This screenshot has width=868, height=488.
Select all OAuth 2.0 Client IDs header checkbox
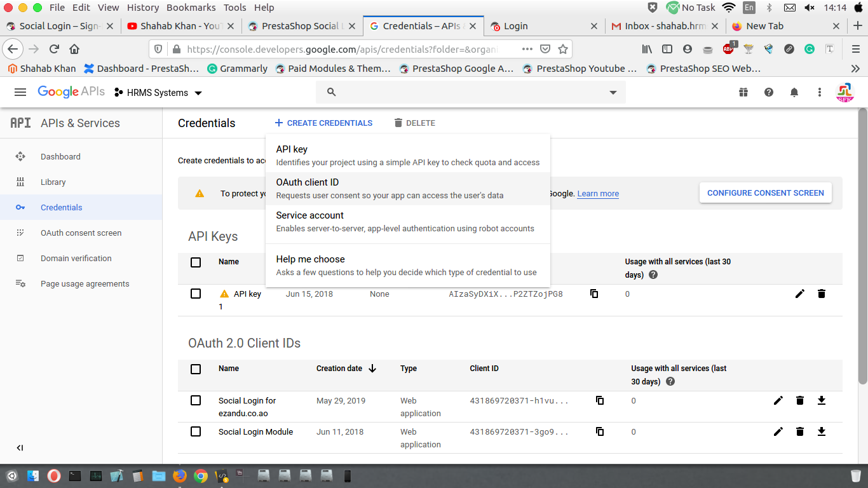point(196,369)
